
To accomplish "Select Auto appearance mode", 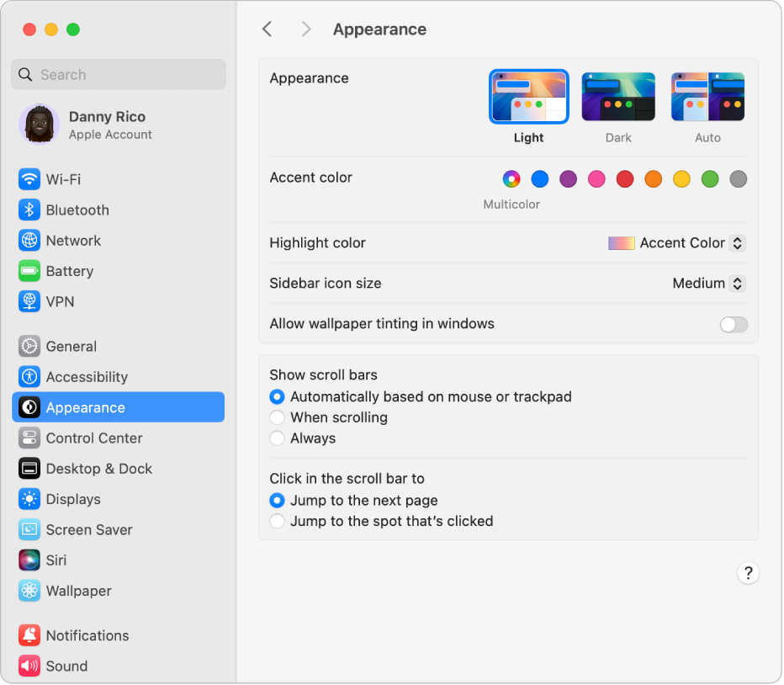I will coord(707,96).
